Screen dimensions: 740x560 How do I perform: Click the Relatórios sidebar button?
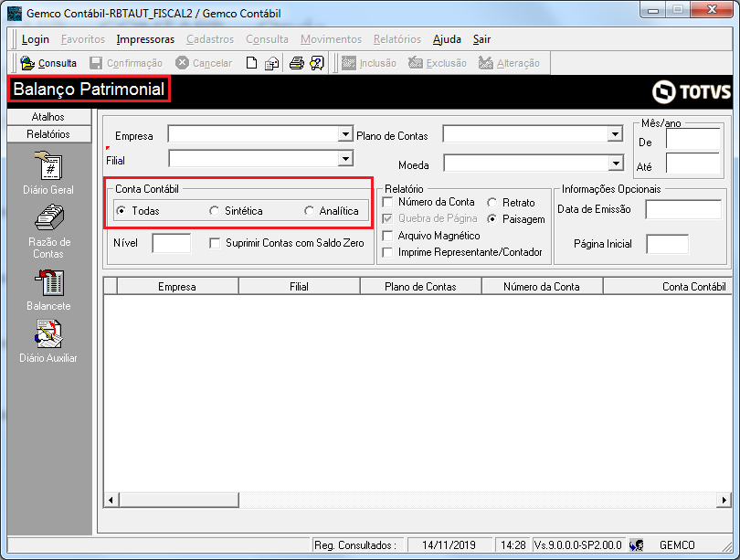pos(49,134)
